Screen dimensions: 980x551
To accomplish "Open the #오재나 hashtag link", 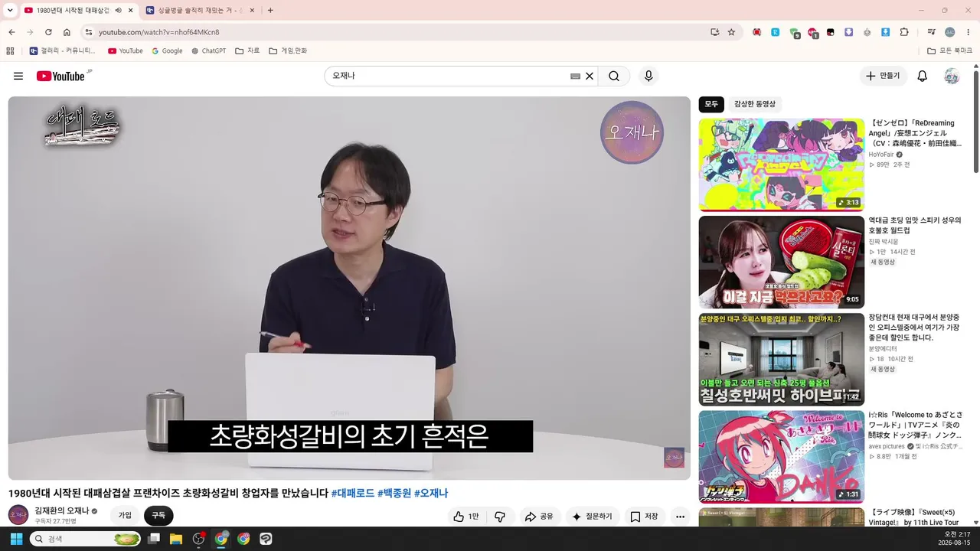I will point(431,494).
